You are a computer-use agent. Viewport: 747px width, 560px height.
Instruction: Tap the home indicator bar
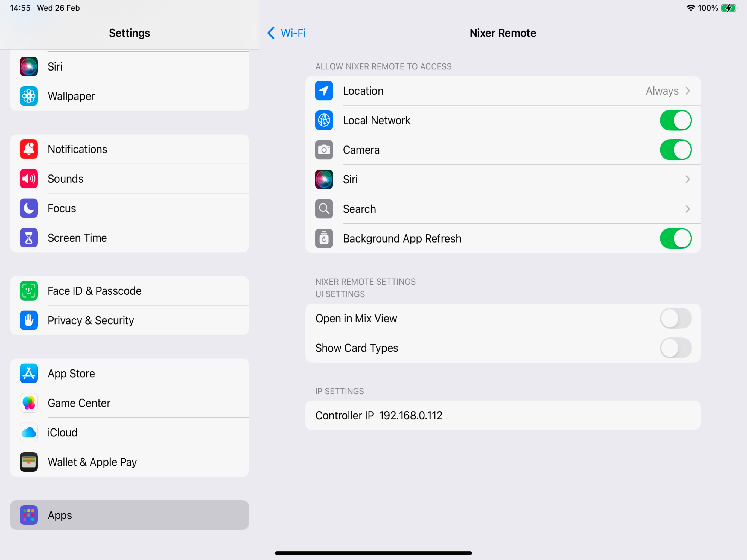click(x=373, y=553)
